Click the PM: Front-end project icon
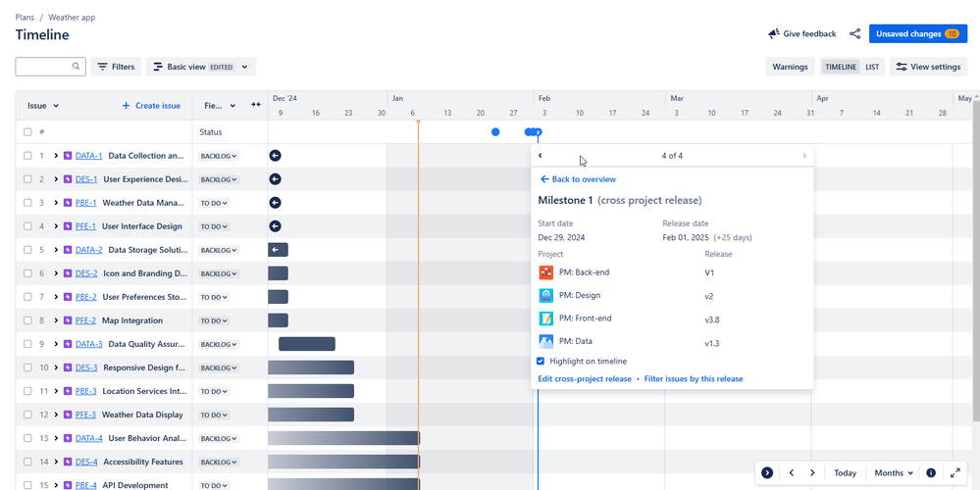Viewport: 980px width, 490px height. (546, 318)
